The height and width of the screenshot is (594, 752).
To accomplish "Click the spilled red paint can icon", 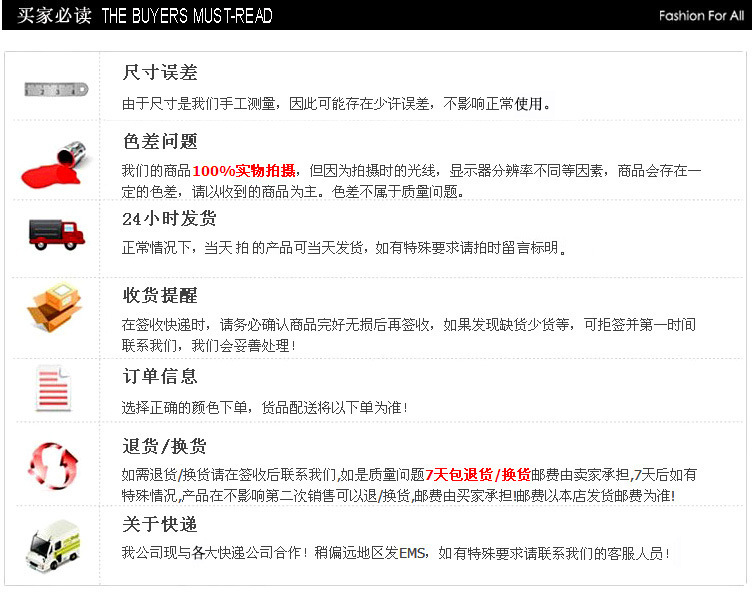I will point(56,163).
